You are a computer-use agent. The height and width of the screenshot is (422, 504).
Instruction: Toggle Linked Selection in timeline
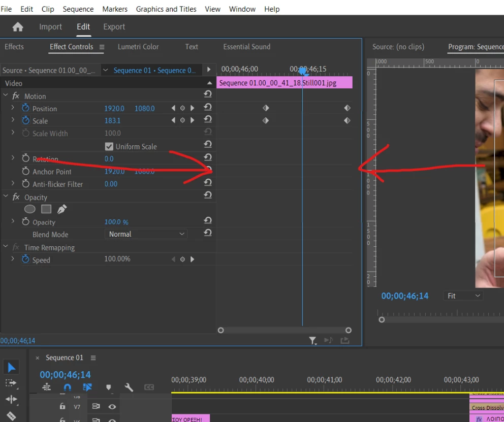[x=87, y=387]
